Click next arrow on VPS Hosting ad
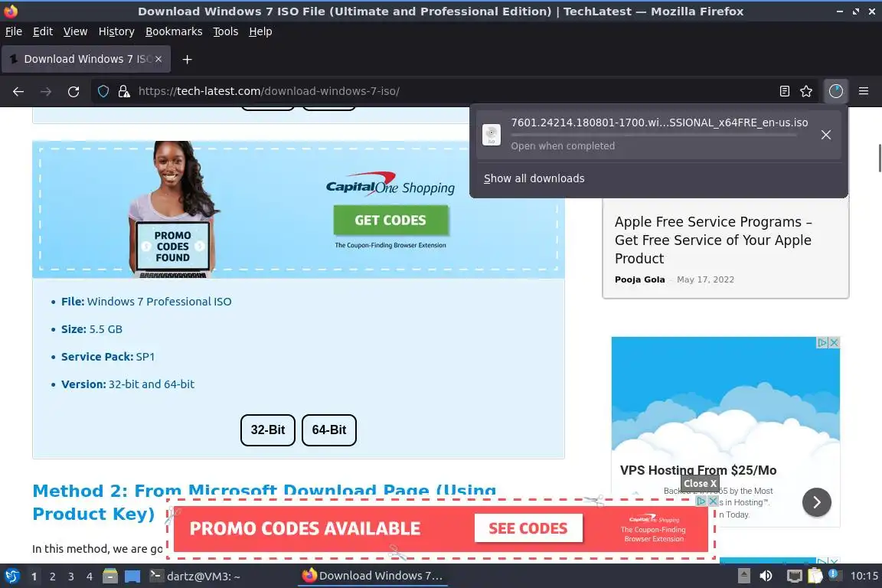Image resolution: width=882 pixels, height=588 pixels. click(817, 502)
